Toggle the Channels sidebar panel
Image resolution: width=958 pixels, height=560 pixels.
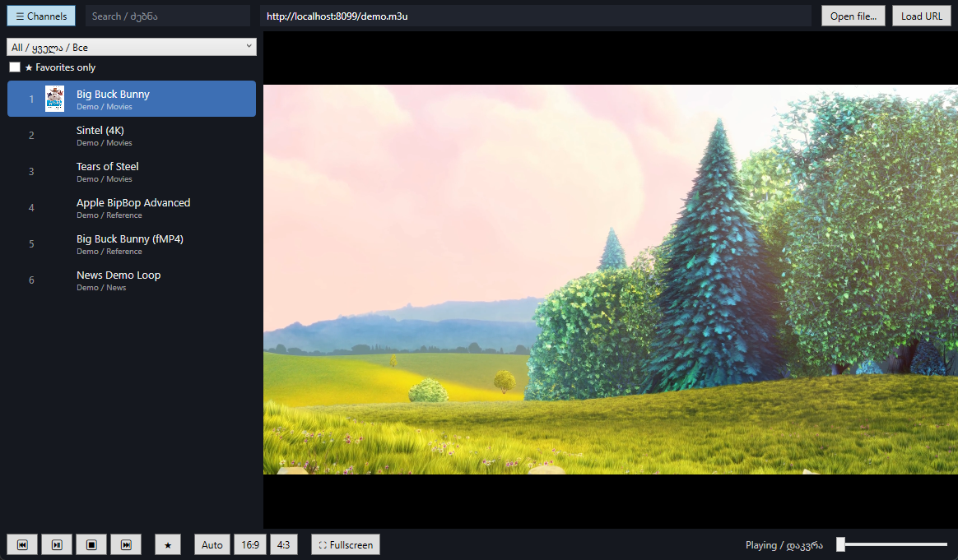coord(41,16)
